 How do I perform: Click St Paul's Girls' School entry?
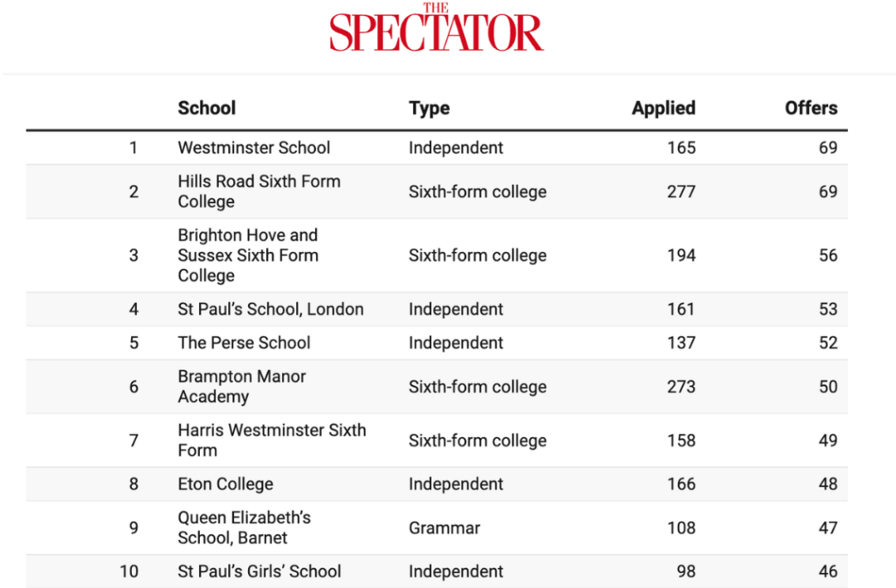tap(260, 571)
